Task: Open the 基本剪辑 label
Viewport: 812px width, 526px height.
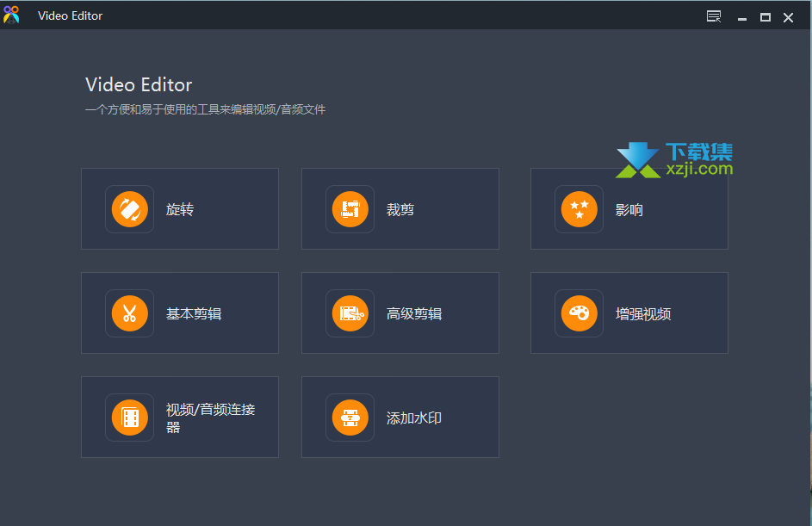Action: point(194,313)
